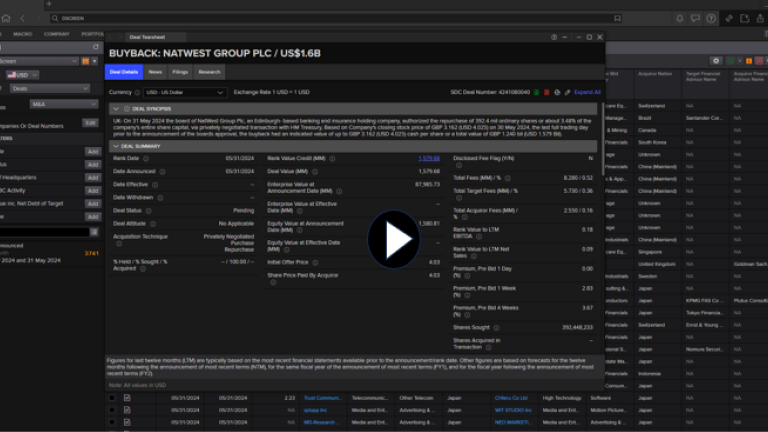Click the Edit button for deal numbers

90,122
